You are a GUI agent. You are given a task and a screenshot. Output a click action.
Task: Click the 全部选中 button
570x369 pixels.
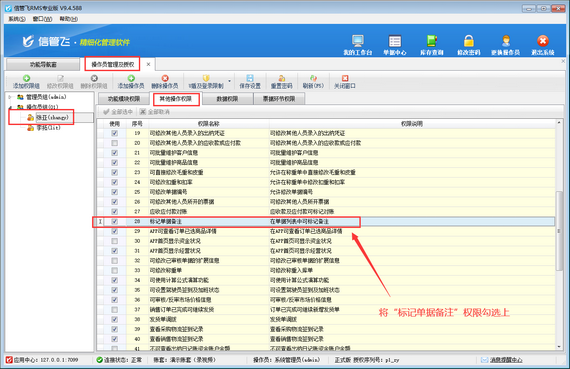tap(118, 112)
